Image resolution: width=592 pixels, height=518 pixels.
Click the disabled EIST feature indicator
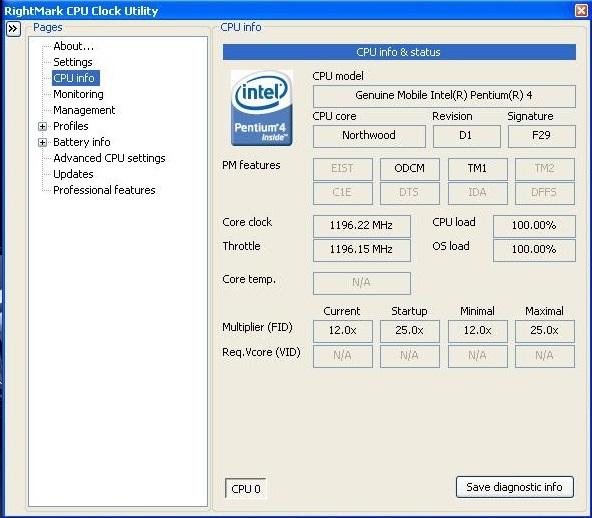pyautogui.click(x=342, y=168)
